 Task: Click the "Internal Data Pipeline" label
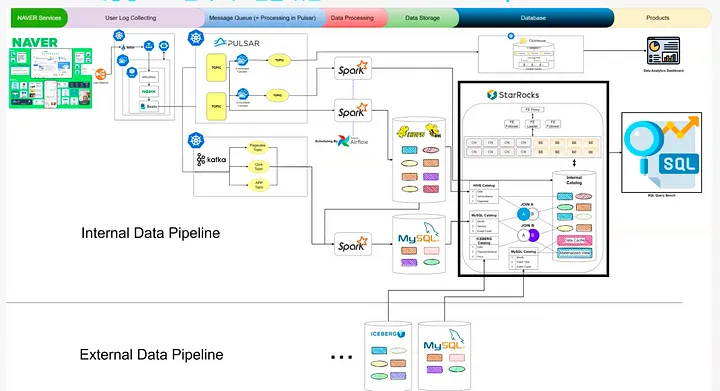pos(151,233)
